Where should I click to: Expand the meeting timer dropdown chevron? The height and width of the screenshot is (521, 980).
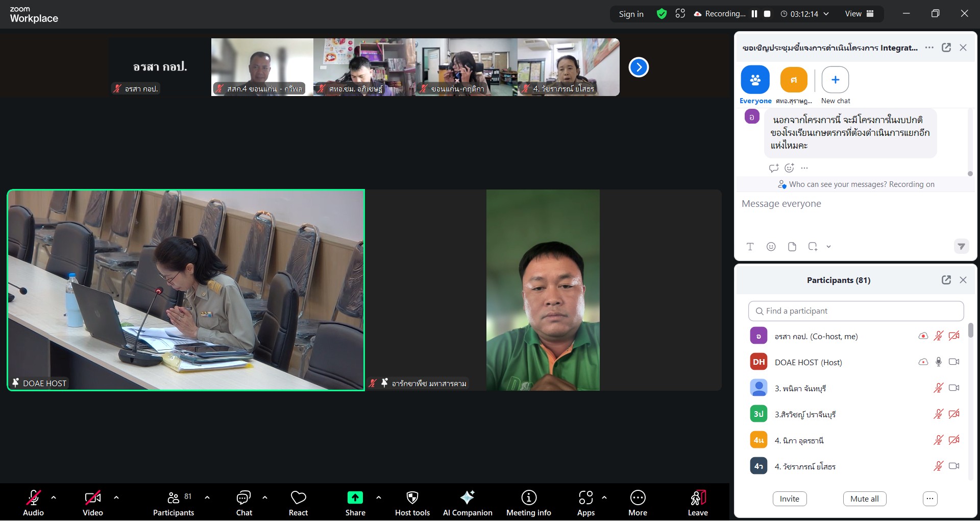[x=826, y=14]
